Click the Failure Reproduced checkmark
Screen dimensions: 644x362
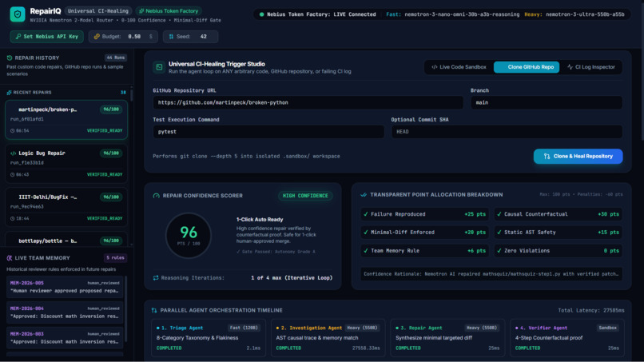[365, 214]
